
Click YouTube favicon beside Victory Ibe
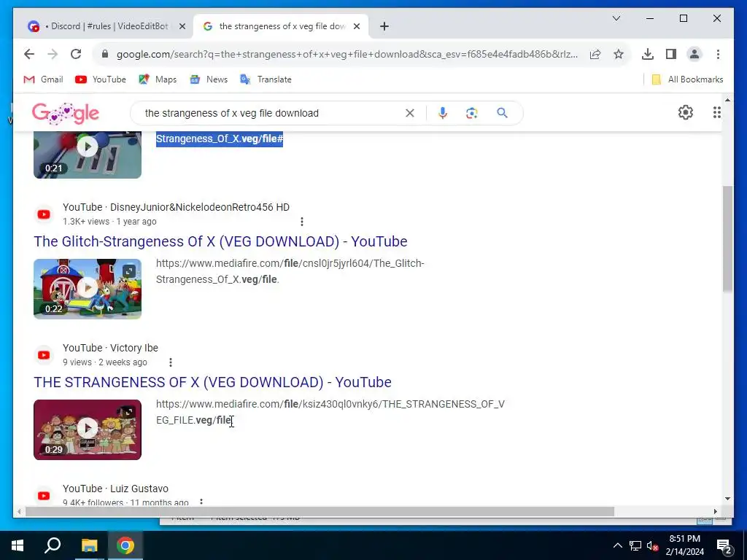(44, 355)
